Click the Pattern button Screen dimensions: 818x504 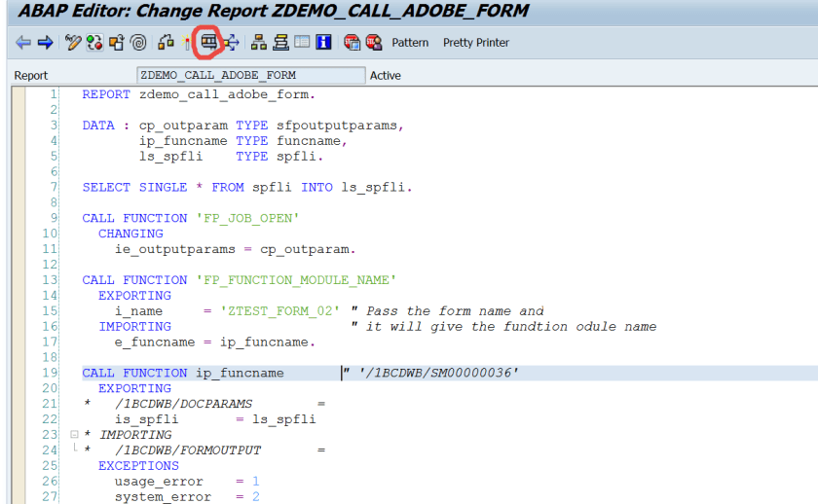pos(410,43)
